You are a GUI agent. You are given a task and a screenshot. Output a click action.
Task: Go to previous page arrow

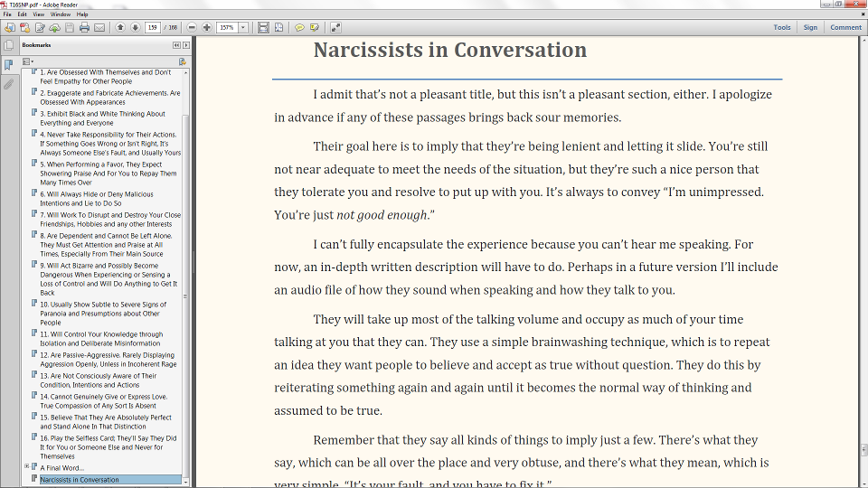(120, 28)
